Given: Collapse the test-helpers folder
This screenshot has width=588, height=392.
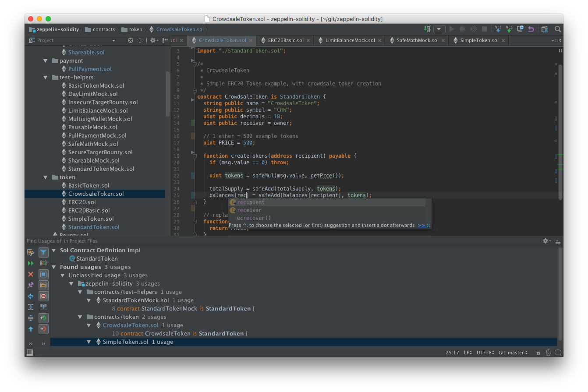Looking at the screenshot, I should (46, 78).
